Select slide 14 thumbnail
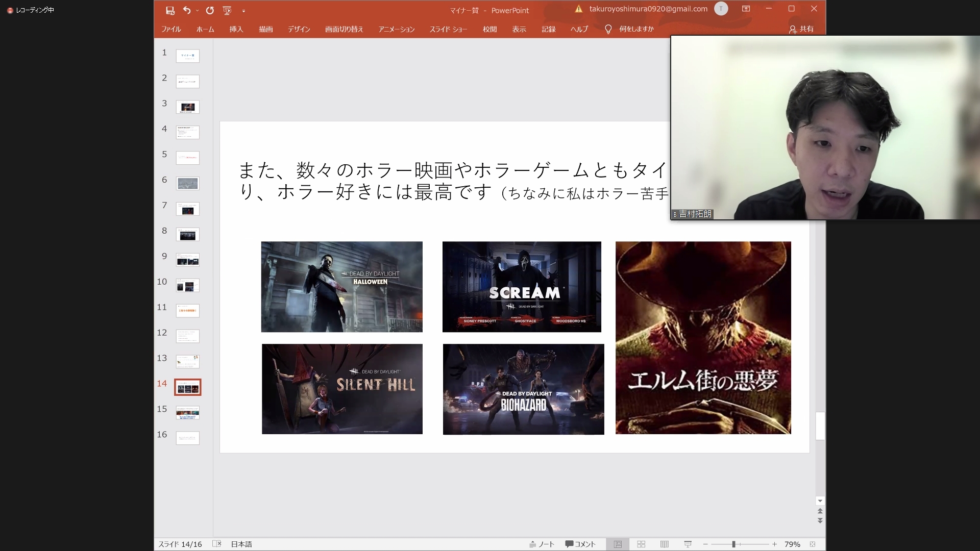 click(187, 387)
